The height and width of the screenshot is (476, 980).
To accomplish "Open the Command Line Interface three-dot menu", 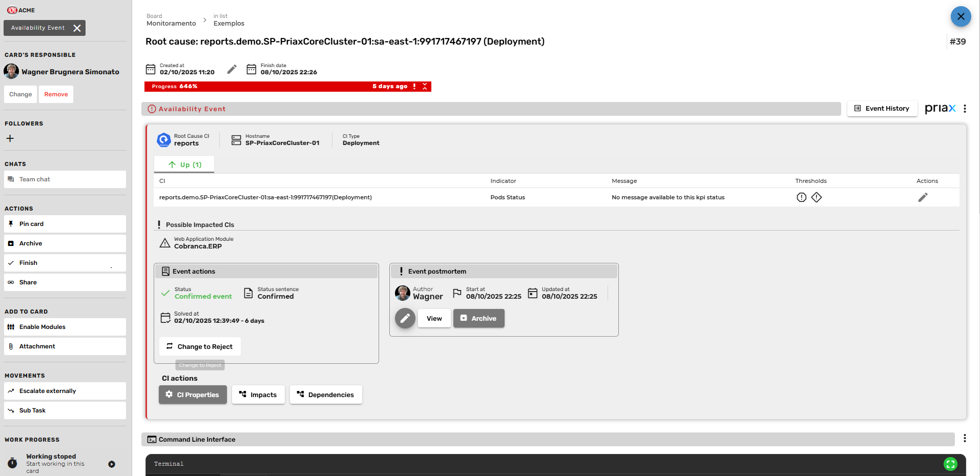I will [965, 439].
